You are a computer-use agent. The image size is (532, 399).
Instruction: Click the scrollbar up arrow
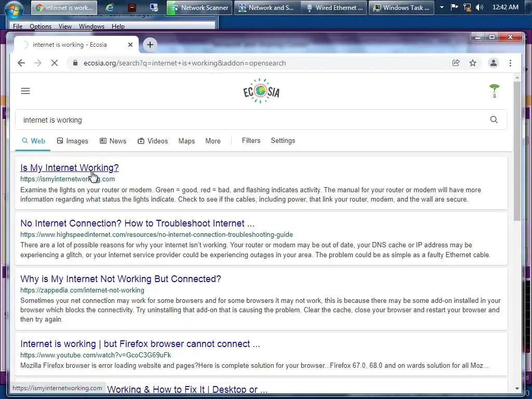517,78
